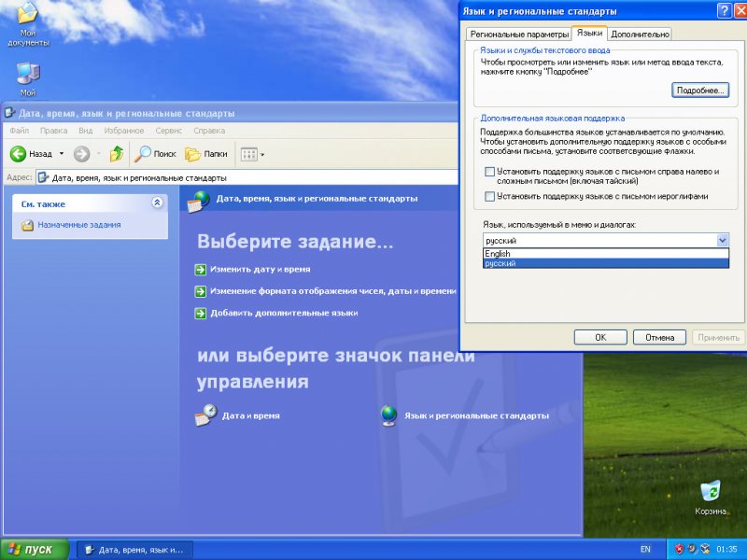Open the Дата и время control panel link

tap(250, 415)
